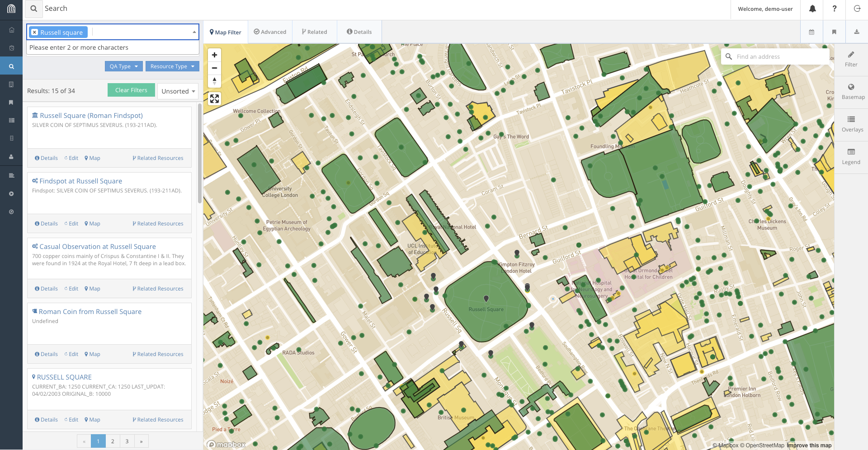Viewport: 868px width, 450px height.
Task: Open the map Legend panel
Action: [x=851, y=157]
